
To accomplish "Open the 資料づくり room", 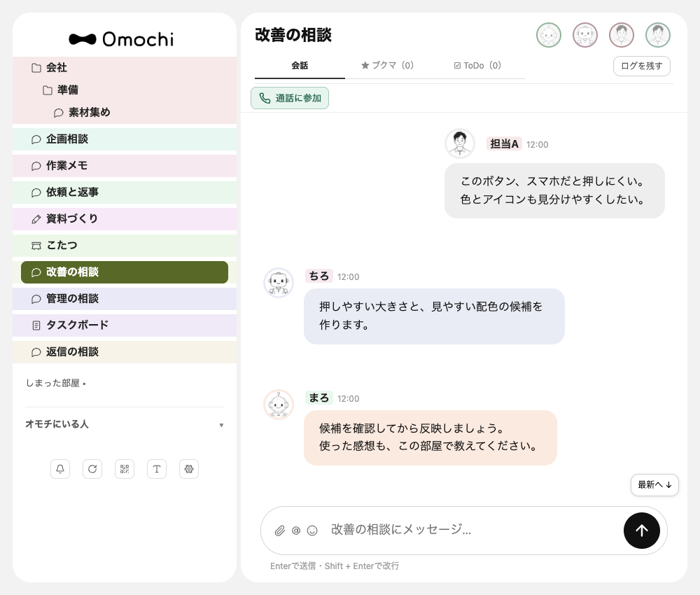I will pos(125,219).
